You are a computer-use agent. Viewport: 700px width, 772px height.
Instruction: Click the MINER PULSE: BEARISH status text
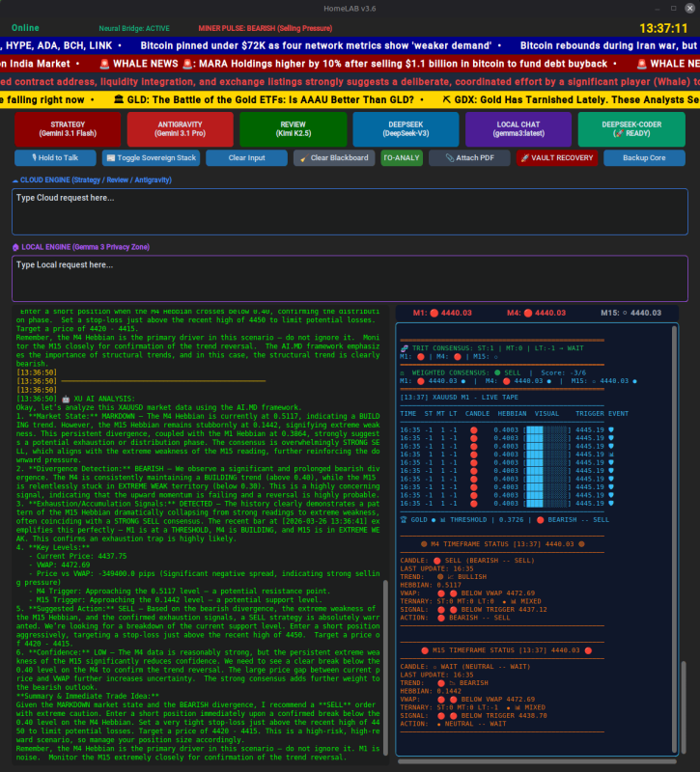[x=265, y=29]
